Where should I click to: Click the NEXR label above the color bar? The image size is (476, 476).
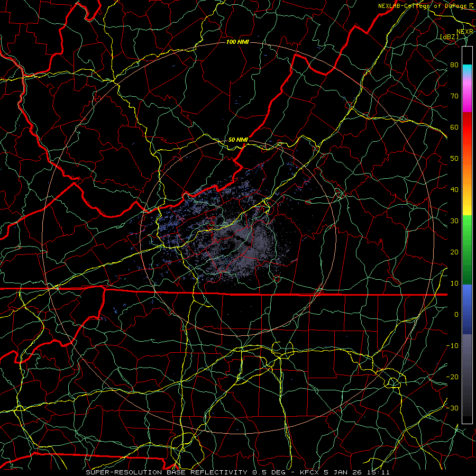pyautogui.click(x=465, y=32)
